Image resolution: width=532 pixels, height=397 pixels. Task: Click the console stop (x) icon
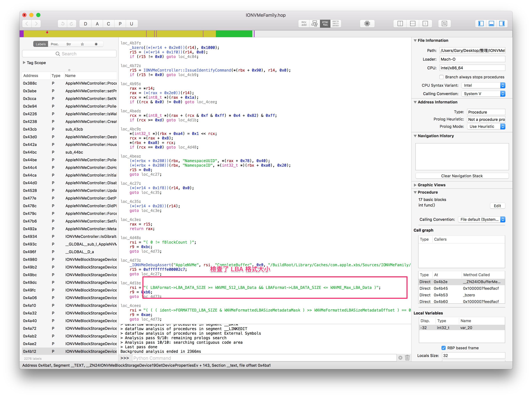(400, 358)
